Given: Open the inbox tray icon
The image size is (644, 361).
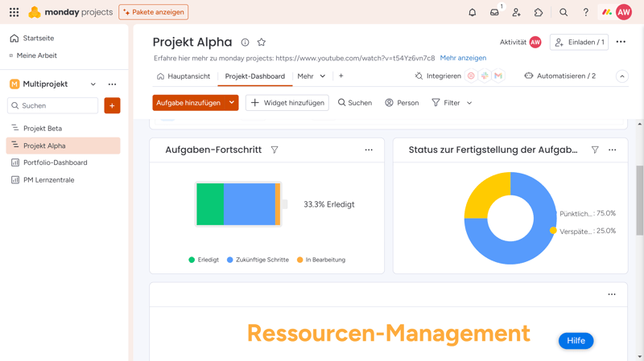Looking at the screenshot, I should [494, 13].
